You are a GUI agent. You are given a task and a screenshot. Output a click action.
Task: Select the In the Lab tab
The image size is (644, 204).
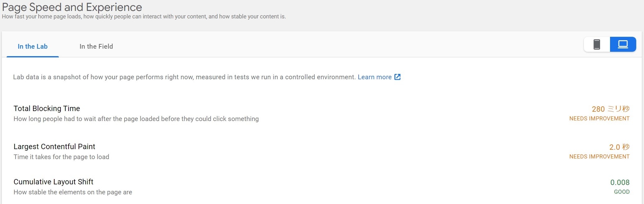tap(33, 46)
